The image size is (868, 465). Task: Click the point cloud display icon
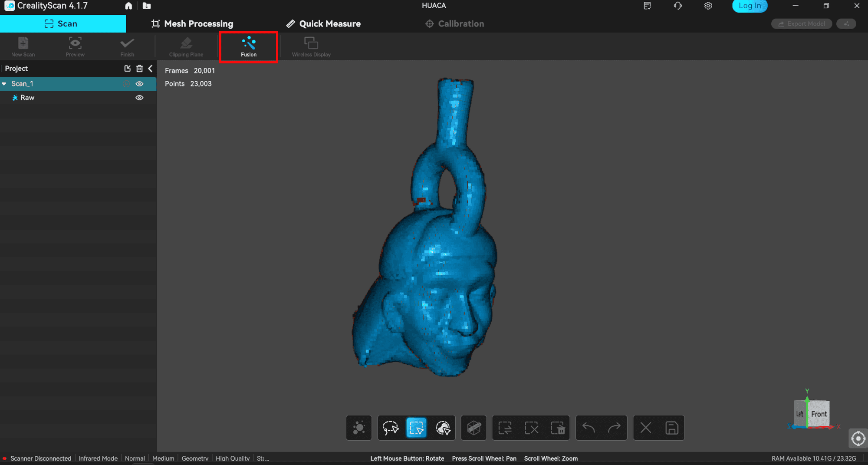359,428
